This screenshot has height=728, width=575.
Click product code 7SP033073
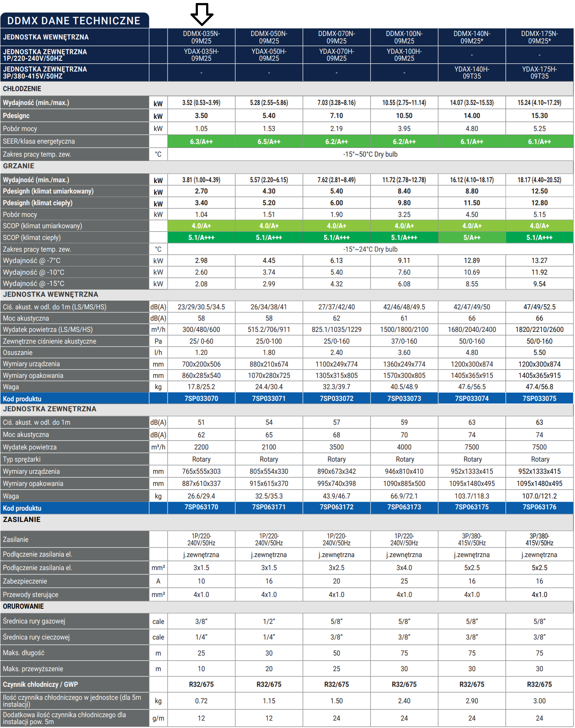tap(404, 399)
